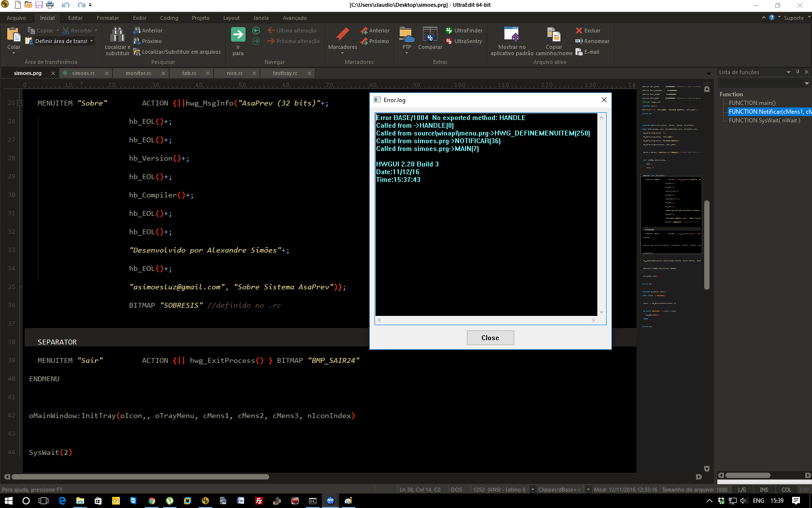Open UltraFinder from the ribbon
This screenshot has width=812, height=508.
464,30
